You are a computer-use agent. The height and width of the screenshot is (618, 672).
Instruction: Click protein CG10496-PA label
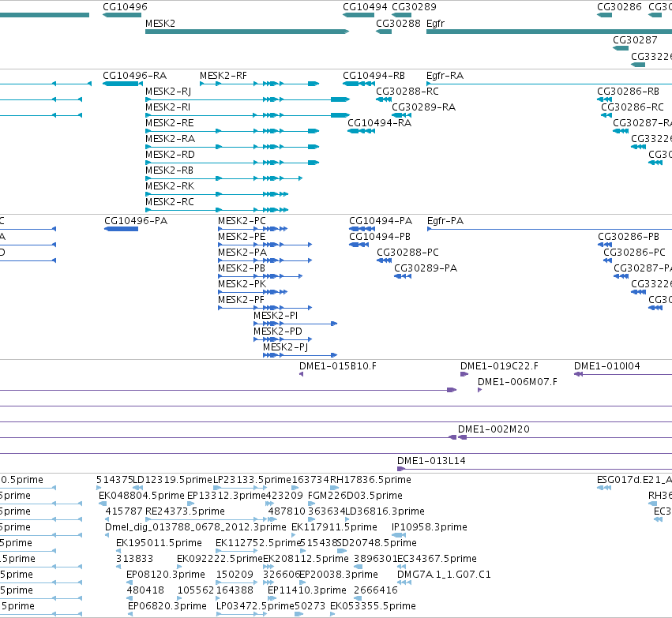pos(136,221)
